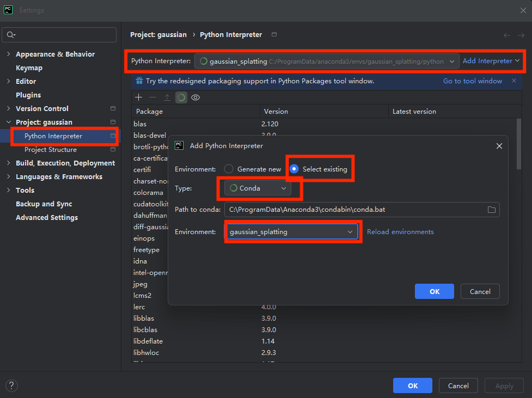Click the settings search magnifier icon

click(10, 35)
